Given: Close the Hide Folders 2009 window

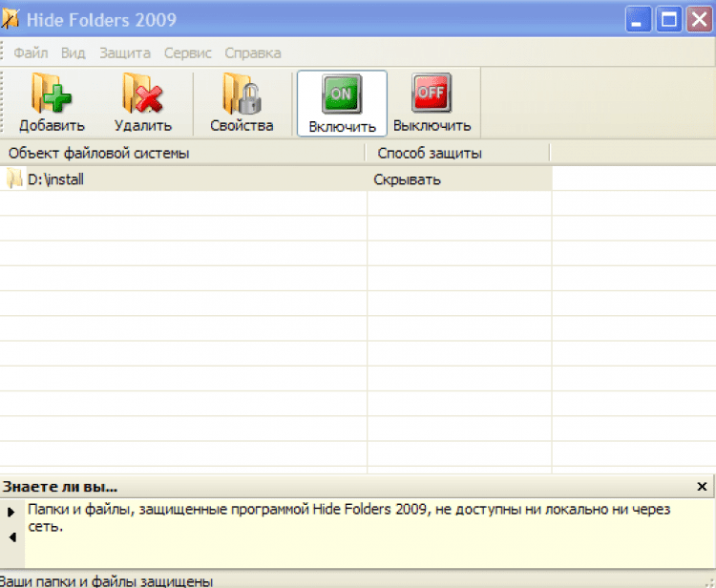Looking at the screenshot, I should [700, 19].
